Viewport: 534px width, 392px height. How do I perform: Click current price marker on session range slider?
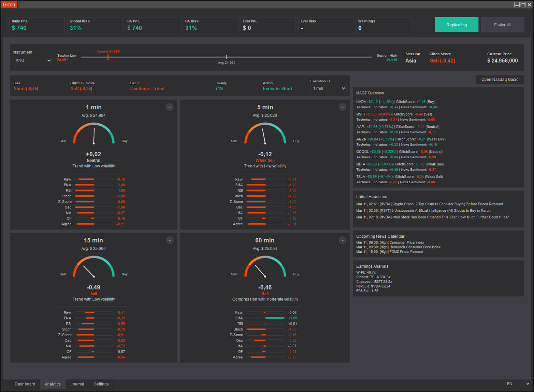point(108,57)
